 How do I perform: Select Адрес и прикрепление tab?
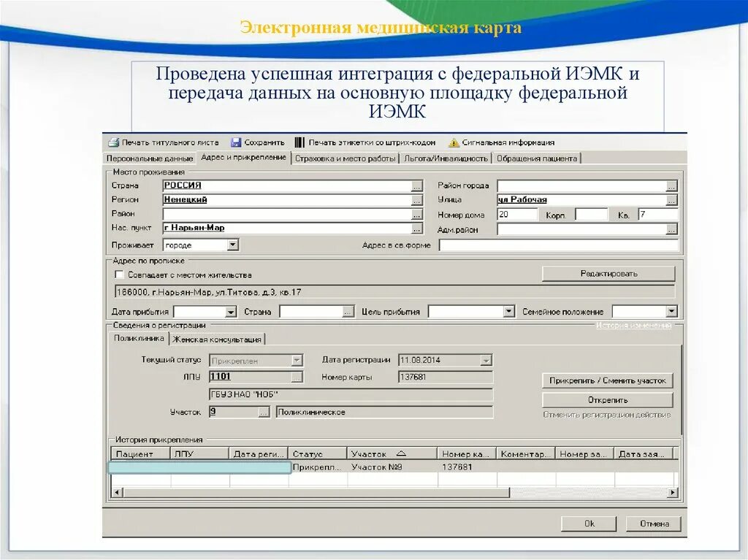click(x=243, y=158)
